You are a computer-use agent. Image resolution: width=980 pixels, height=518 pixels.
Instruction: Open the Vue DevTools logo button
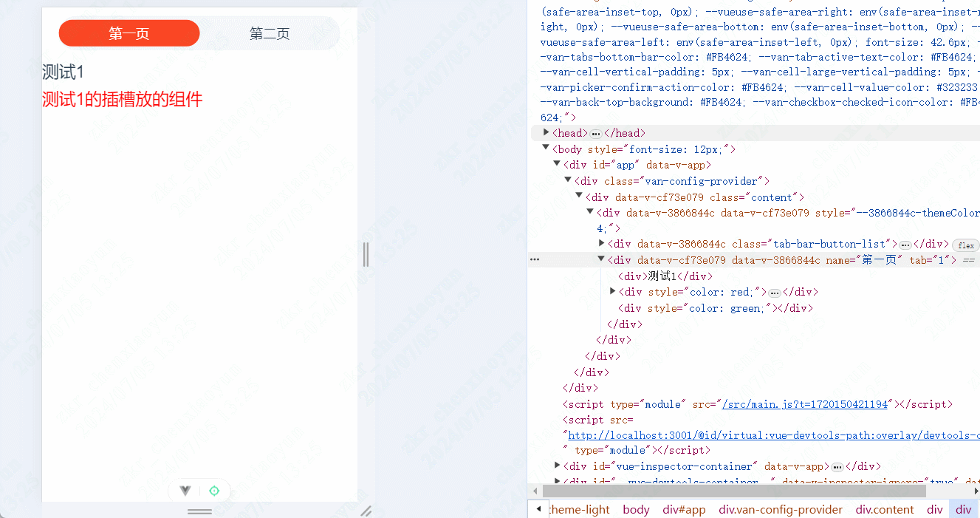tap(185, 491)
